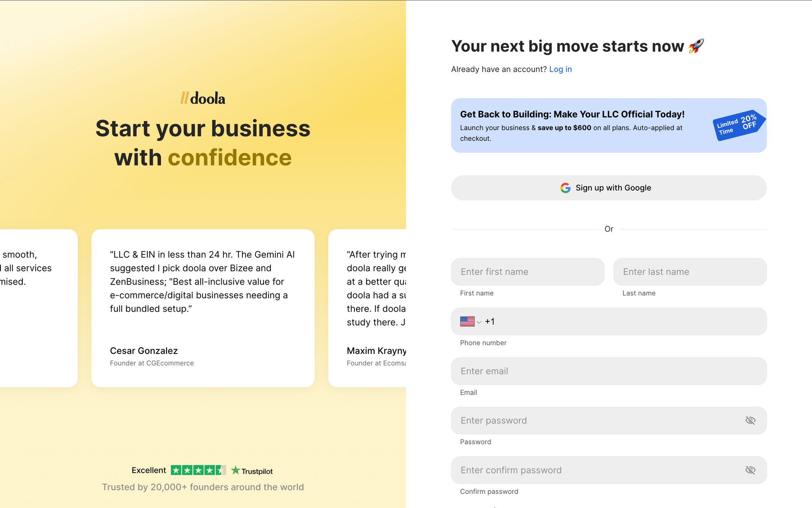Click the Get Back to Building promo banner
The width and height of the screenshot is (812, 508).
click(609, 125)
